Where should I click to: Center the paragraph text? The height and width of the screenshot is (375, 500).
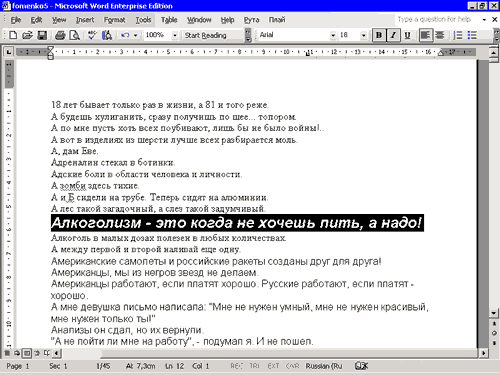tap(440, 35)
